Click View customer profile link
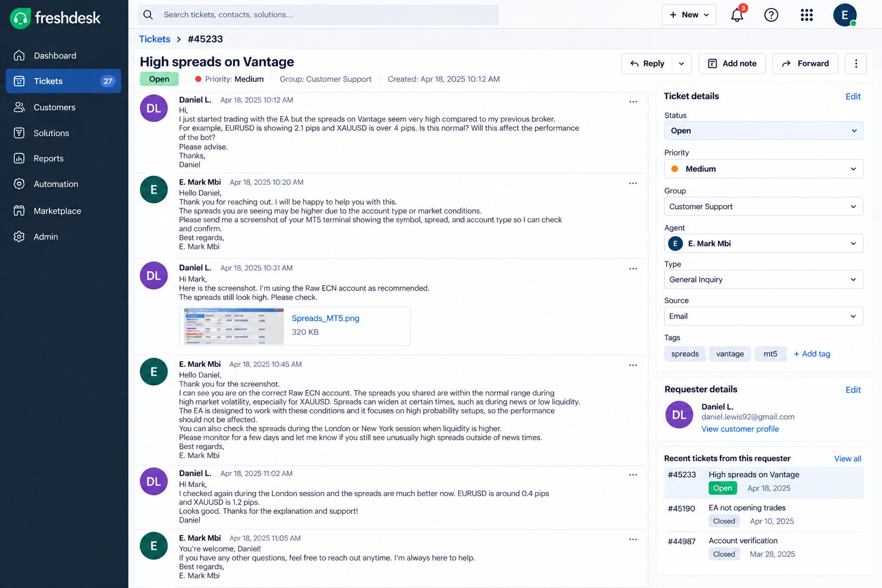Viewport: 882px width, 588px height. click(x=740, y=429)
